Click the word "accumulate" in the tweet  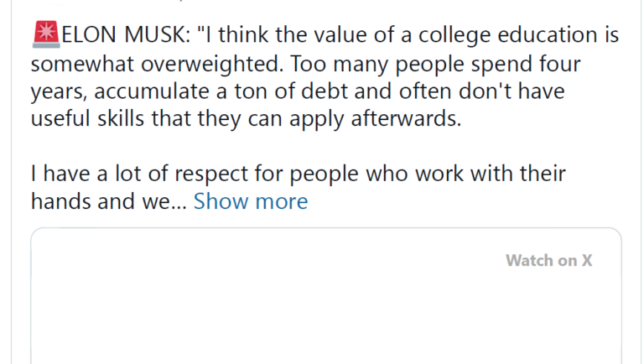[152, 91]
